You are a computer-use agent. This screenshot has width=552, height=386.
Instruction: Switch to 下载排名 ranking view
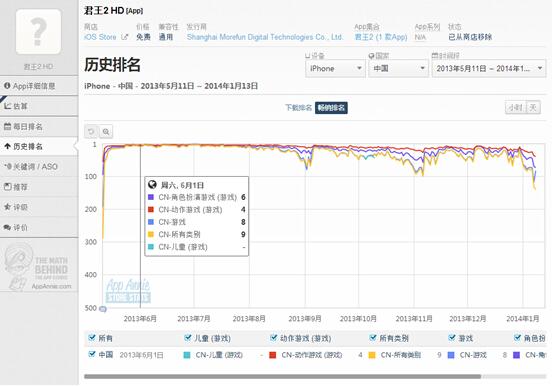click(x=298, y=108)
